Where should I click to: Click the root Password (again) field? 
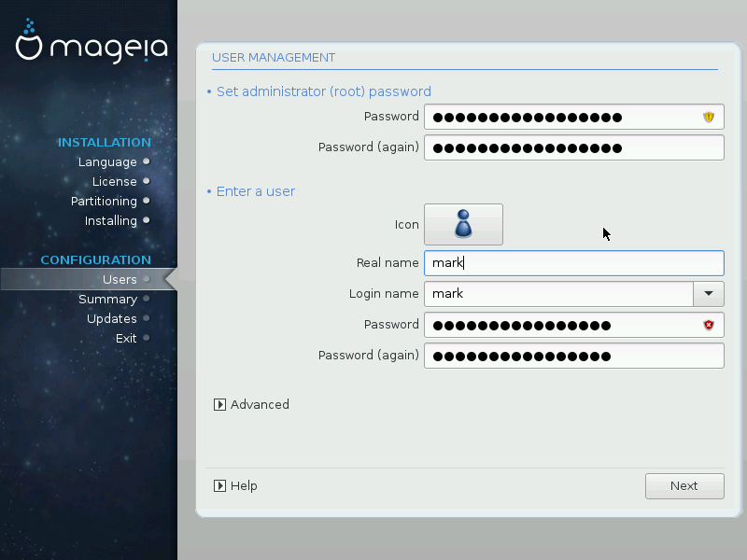coord(573,147)
